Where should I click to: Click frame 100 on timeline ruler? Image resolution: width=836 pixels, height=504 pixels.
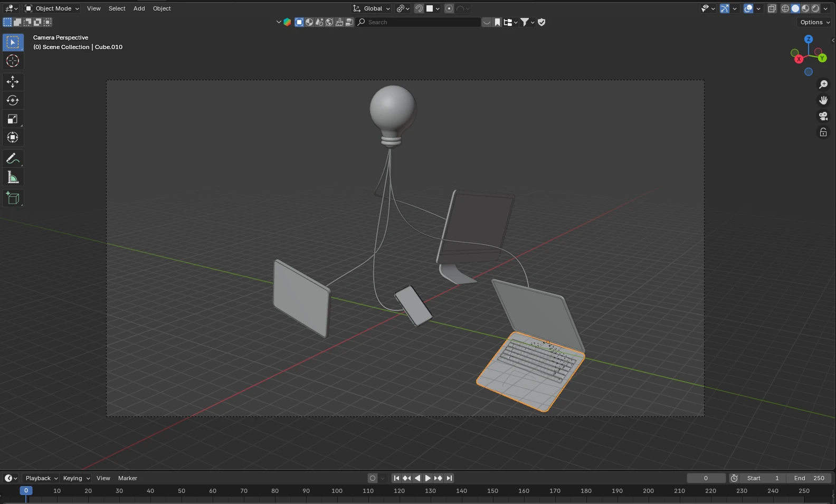tap(337, 491)
